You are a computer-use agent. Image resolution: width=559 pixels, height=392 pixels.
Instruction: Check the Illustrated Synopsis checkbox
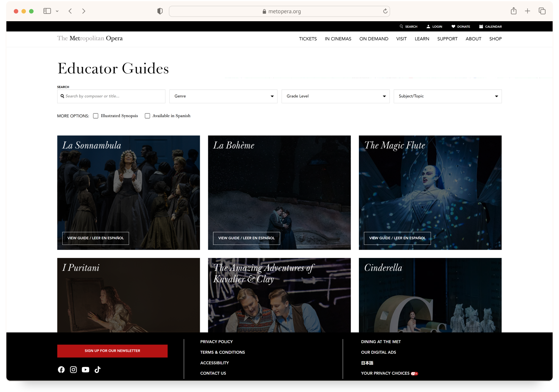point(96,116)
